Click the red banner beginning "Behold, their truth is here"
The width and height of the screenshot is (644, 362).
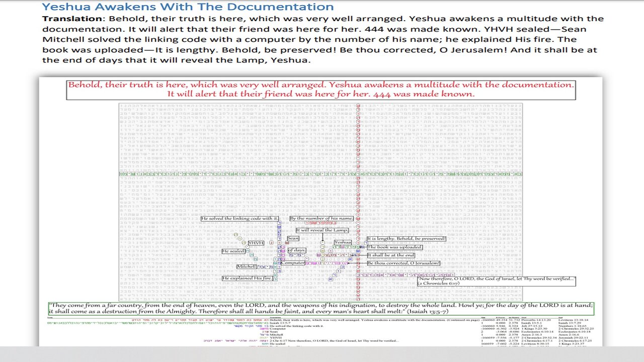(x=321, y=89)
